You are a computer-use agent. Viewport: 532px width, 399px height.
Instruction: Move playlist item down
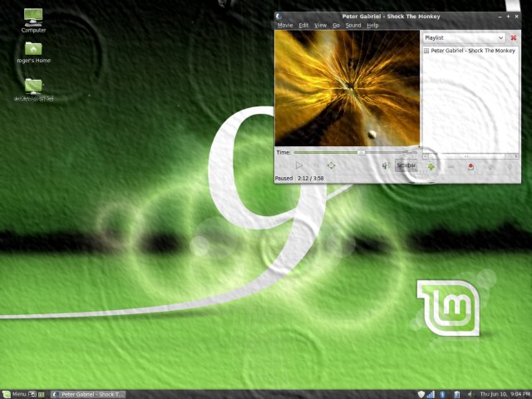(x=510, y=166)
